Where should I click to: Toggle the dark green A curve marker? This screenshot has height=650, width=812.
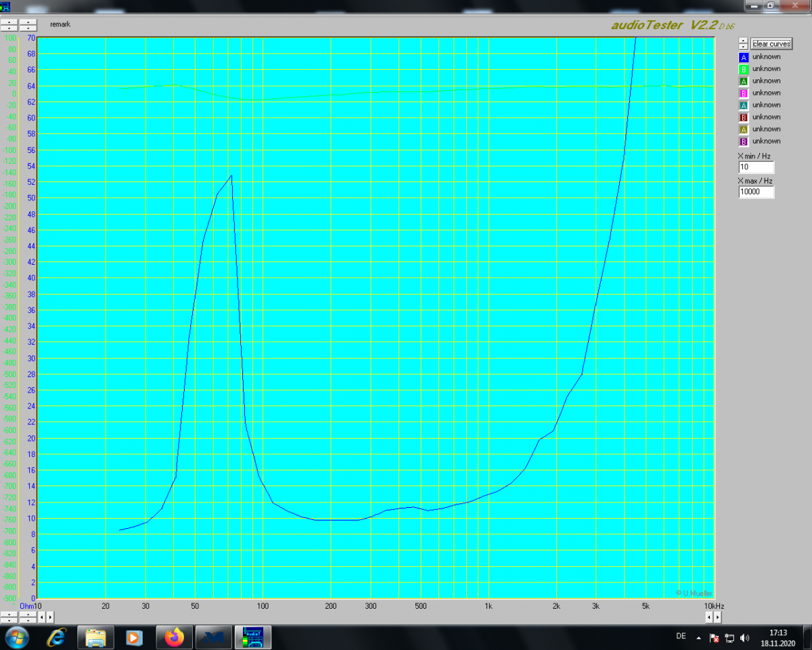click(x=743, y=81)
